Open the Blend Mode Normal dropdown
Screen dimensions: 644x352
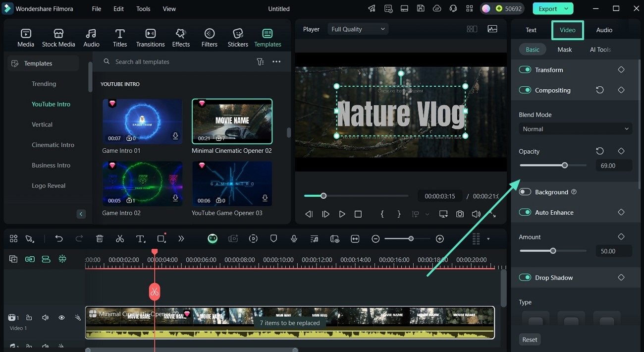tap(576, 129)
